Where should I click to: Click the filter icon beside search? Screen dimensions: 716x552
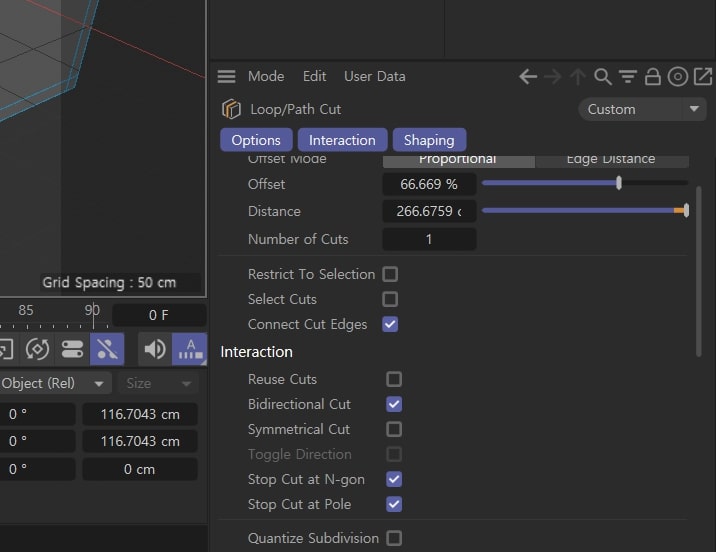click(628, 77)
